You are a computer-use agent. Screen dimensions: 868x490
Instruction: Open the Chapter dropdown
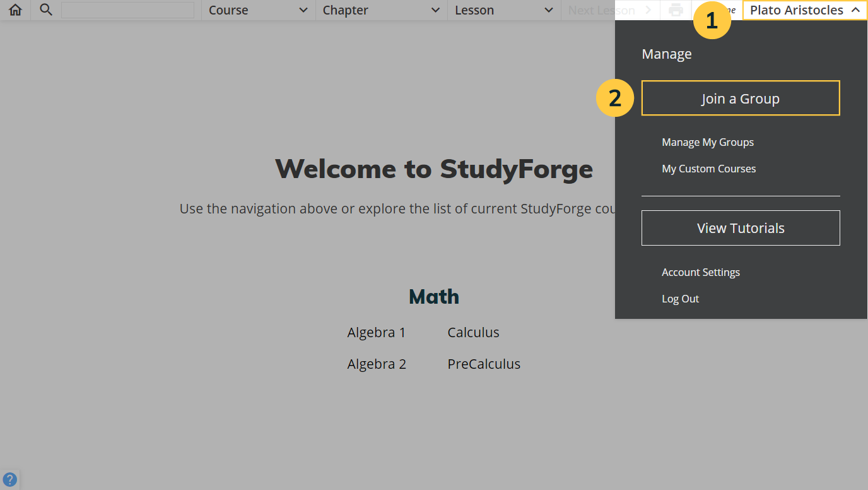point(382,10)
